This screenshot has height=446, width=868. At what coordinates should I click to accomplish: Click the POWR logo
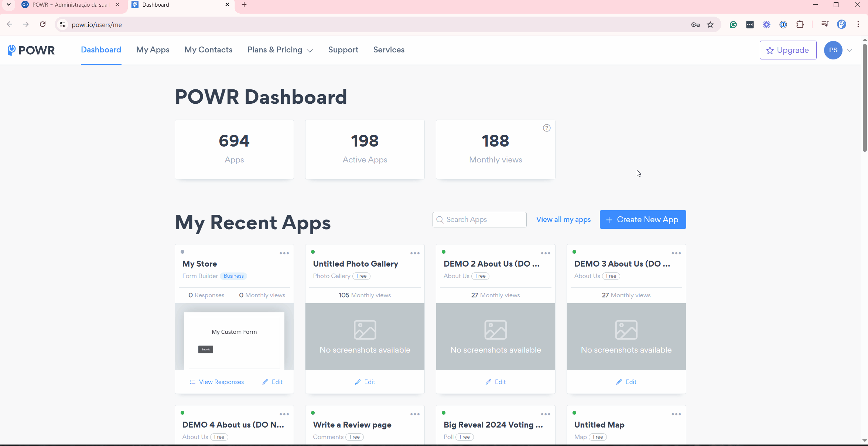[31, 50]
